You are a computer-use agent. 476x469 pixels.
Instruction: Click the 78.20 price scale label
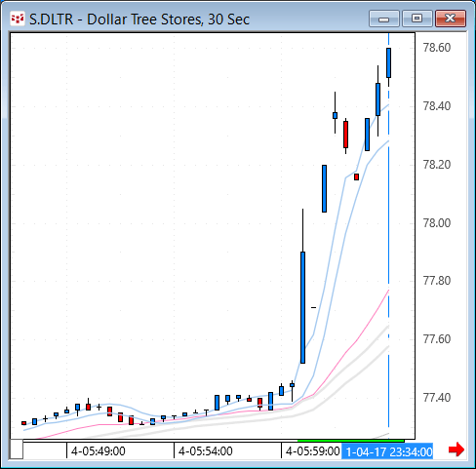coord(437,165)
